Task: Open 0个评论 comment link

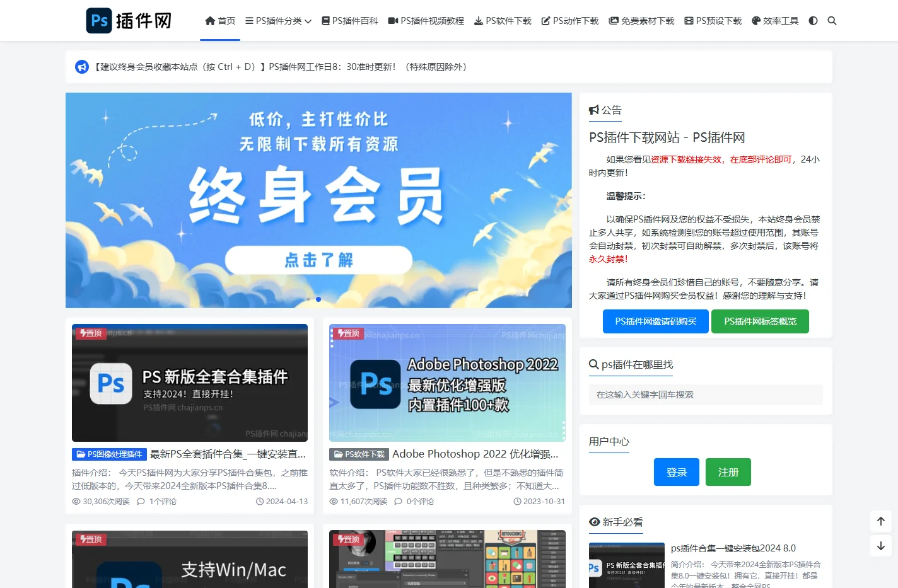Action: [414, 502]
